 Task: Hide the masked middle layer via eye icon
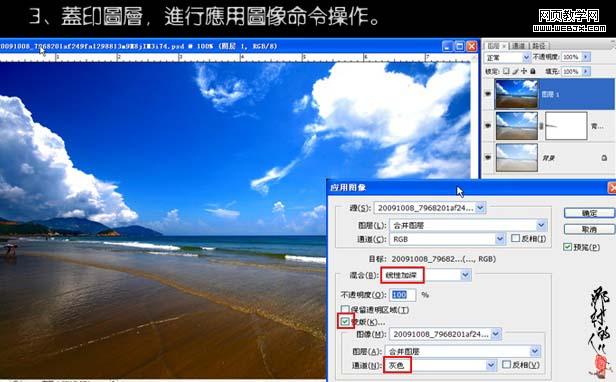[488, 125]
